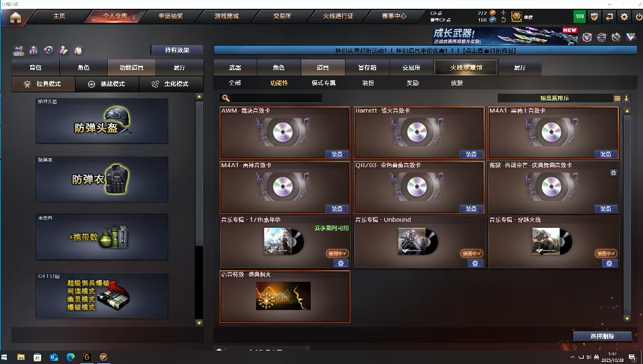Open the 火线珍藏馆 tab
Image resolution: width=643 pixels, height=364 pixels.
pos(466,67)
